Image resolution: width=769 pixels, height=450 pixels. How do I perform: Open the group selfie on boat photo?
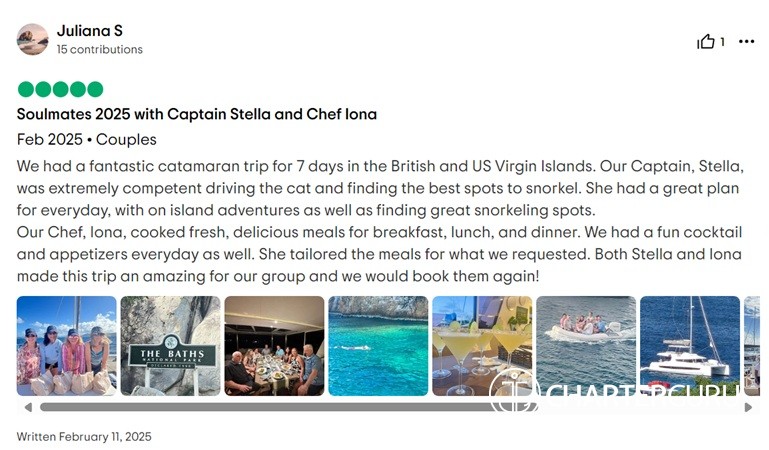66,346
